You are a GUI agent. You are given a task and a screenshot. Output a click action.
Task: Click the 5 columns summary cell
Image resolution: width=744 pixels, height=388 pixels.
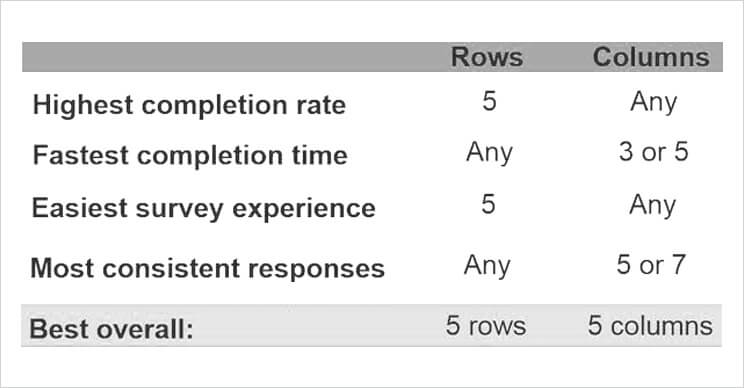click(651, 326)
